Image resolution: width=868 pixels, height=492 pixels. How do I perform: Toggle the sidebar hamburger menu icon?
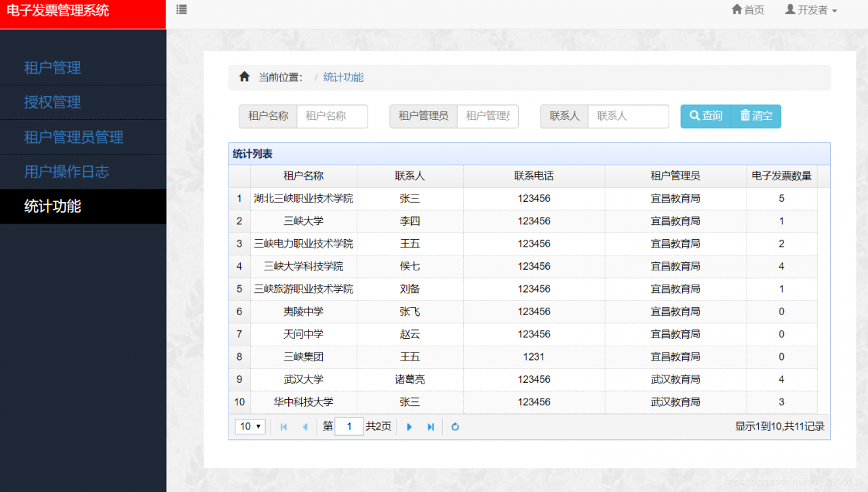click(x=182, y=10)
